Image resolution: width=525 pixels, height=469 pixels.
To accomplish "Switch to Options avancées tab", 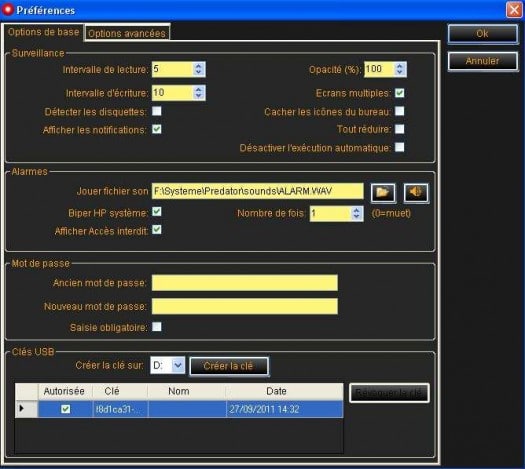I will click(x=127, y=33).
